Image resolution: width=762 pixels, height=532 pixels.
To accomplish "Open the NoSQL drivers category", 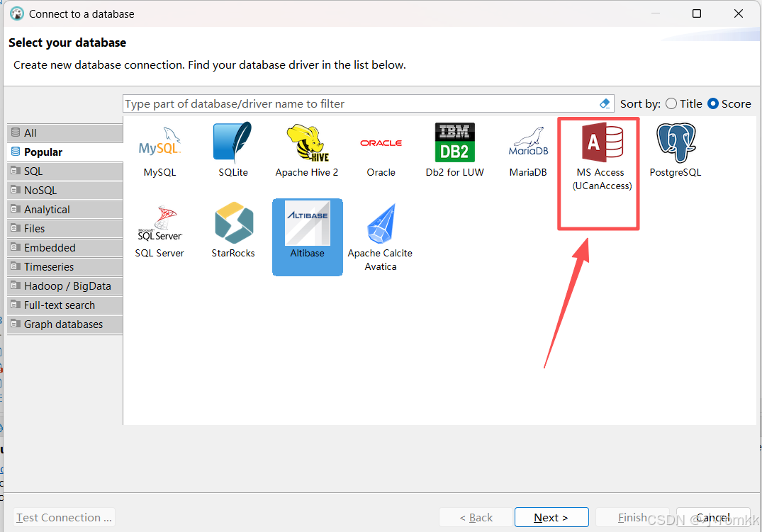I will coord(65,191).
